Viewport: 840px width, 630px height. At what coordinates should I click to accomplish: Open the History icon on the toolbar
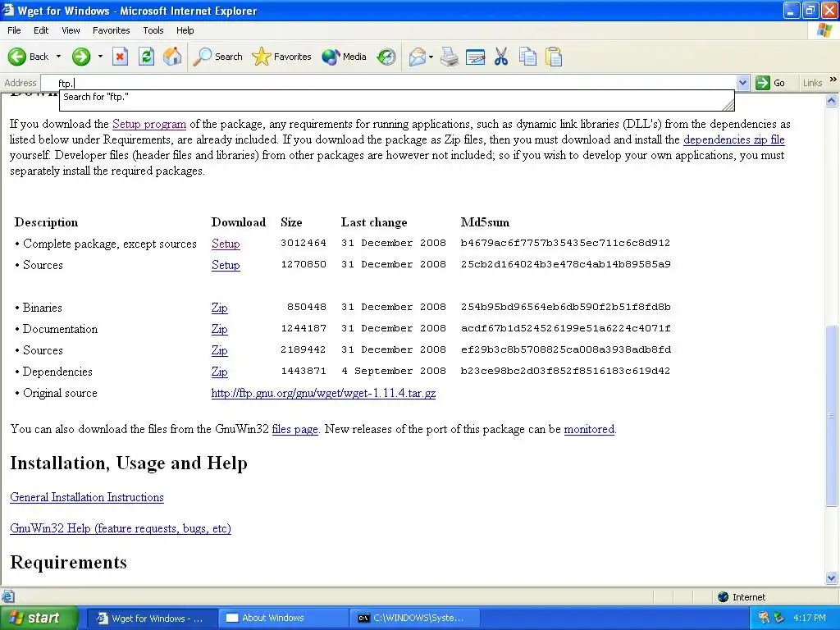coord(386,57)
